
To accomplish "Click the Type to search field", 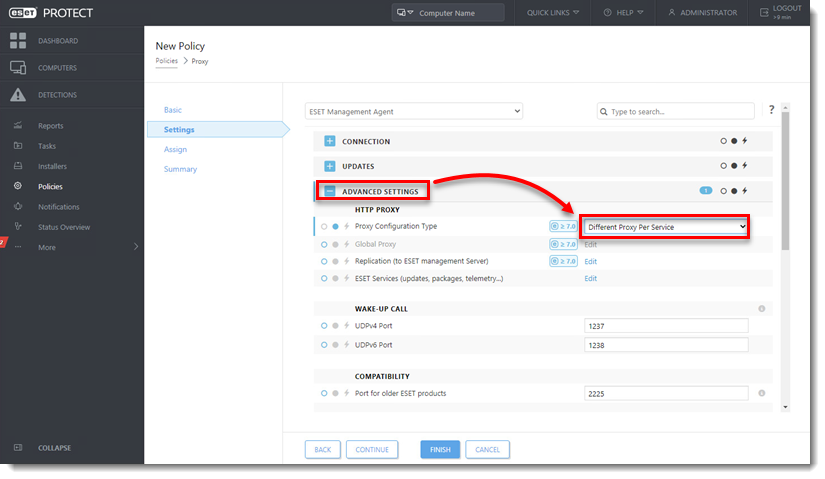I will (x=676, y=112).
